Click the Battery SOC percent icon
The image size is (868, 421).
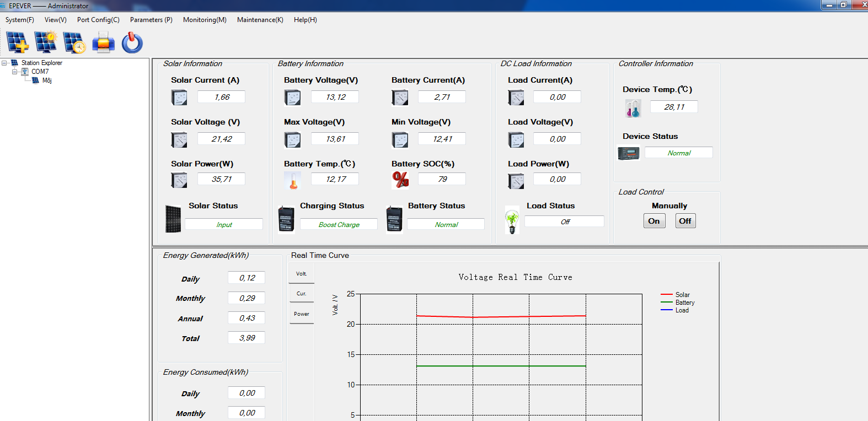[400, 179]
